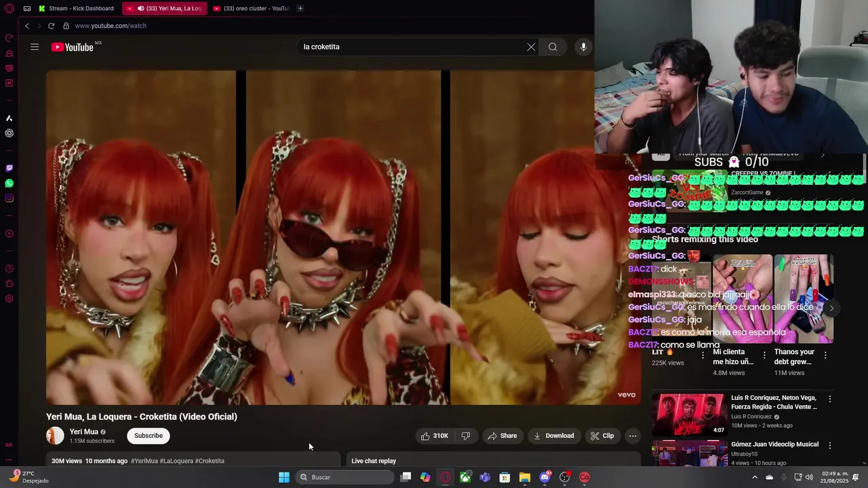Share the video
The width and height of the screenshot is (868, 488).
pyautogui.click(x=502, y=436)
